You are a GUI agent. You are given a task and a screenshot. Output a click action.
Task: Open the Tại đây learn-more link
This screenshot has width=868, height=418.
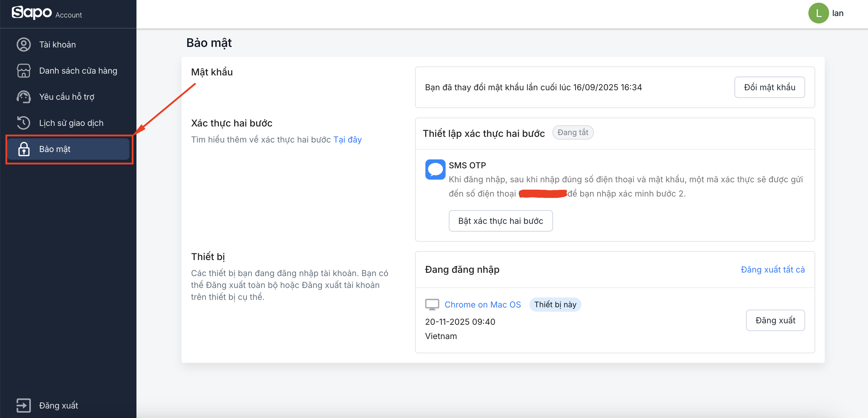tap(347, 140)
